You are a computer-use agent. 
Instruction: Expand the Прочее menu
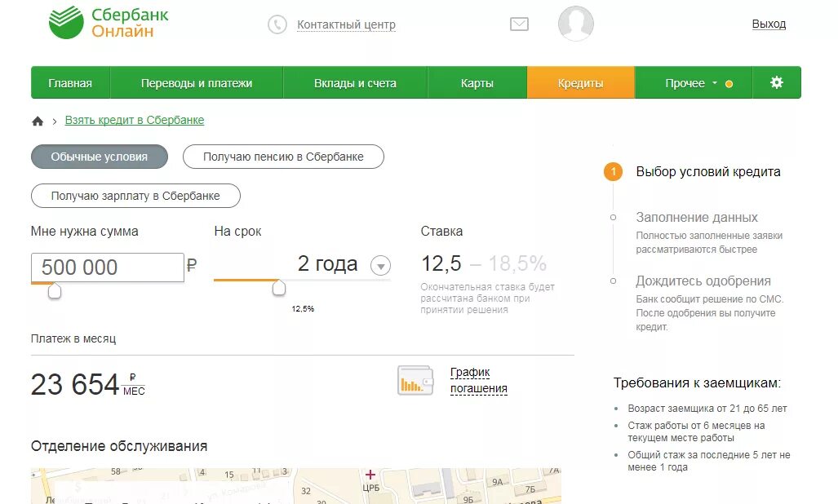tap(694, 82)
